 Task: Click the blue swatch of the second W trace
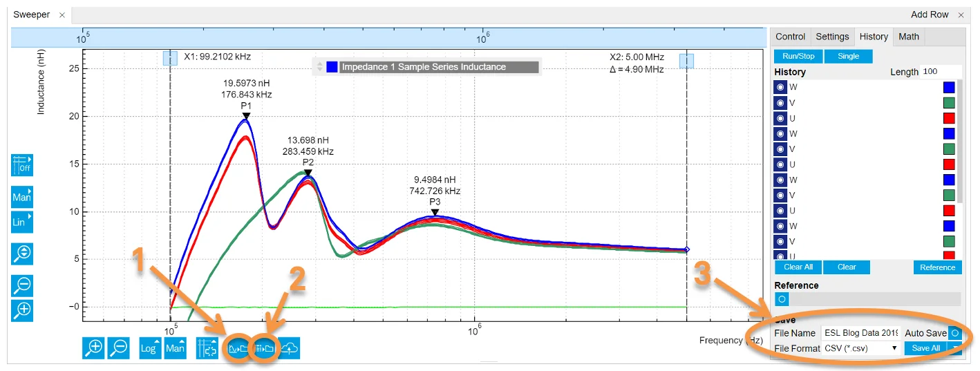(x=949, y=133)
